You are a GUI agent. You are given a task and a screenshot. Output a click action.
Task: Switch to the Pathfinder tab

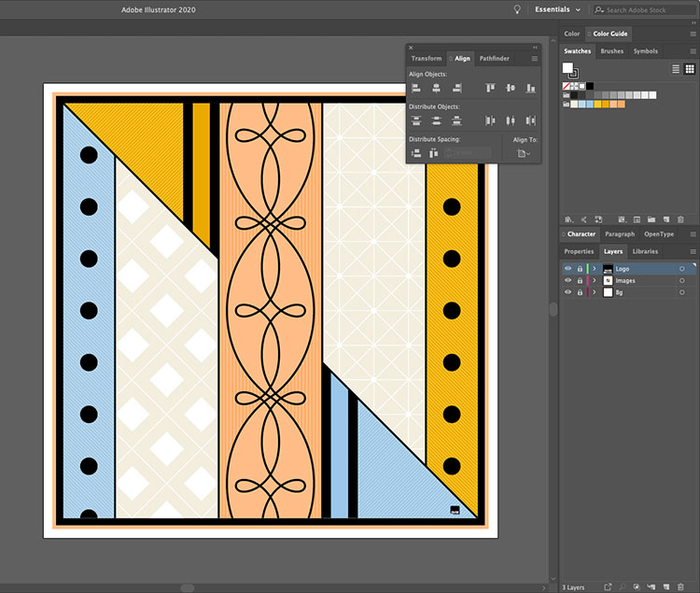(x=494, y=59)
